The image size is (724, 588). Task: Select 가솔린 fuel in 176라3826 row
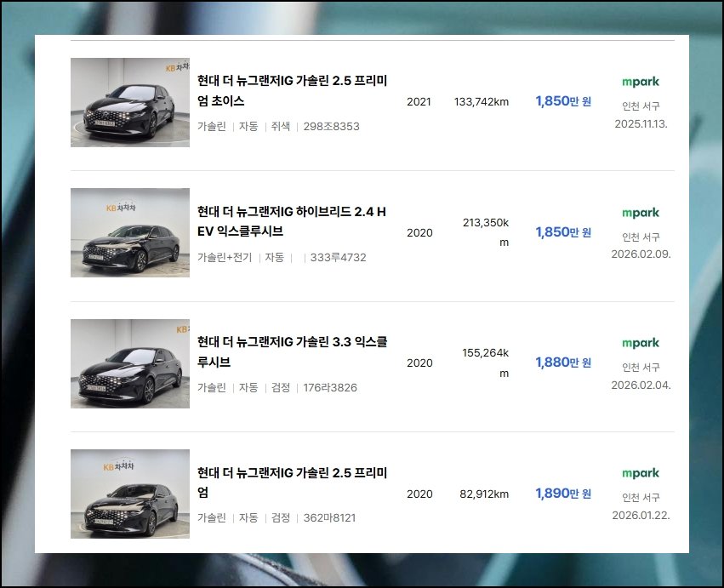(212, 387)
